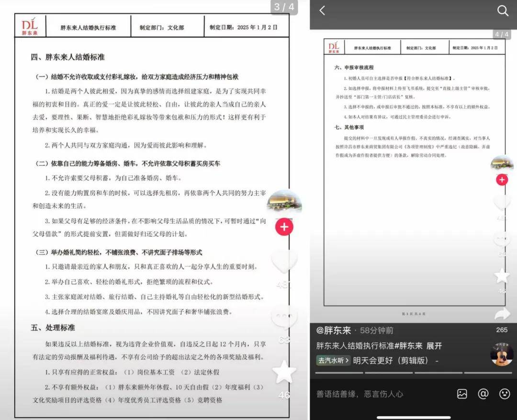This screenshot has height=420, width=517.
Task: Tap '58分钟前' timestamp
Action: click(x=377, y=331)
